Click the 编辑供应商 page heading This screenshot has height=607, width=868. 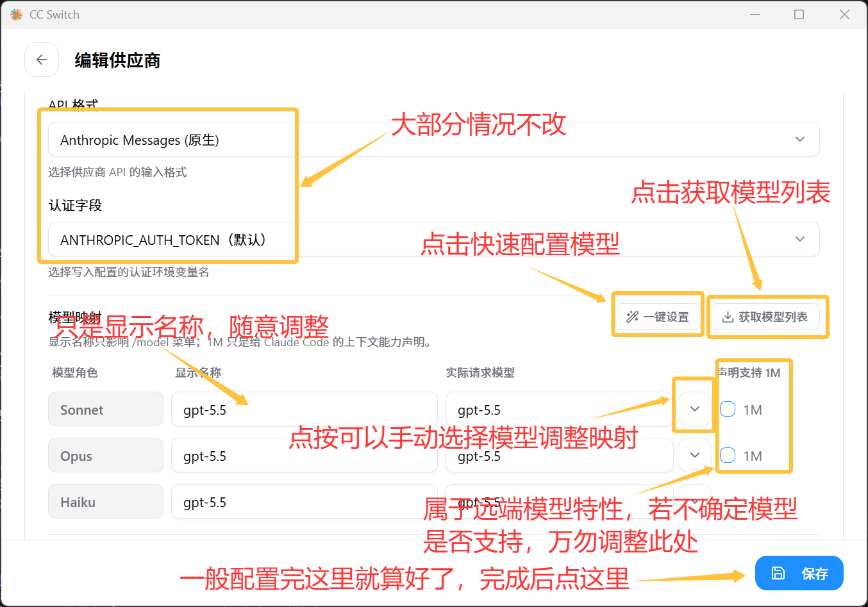pos(117,60)
